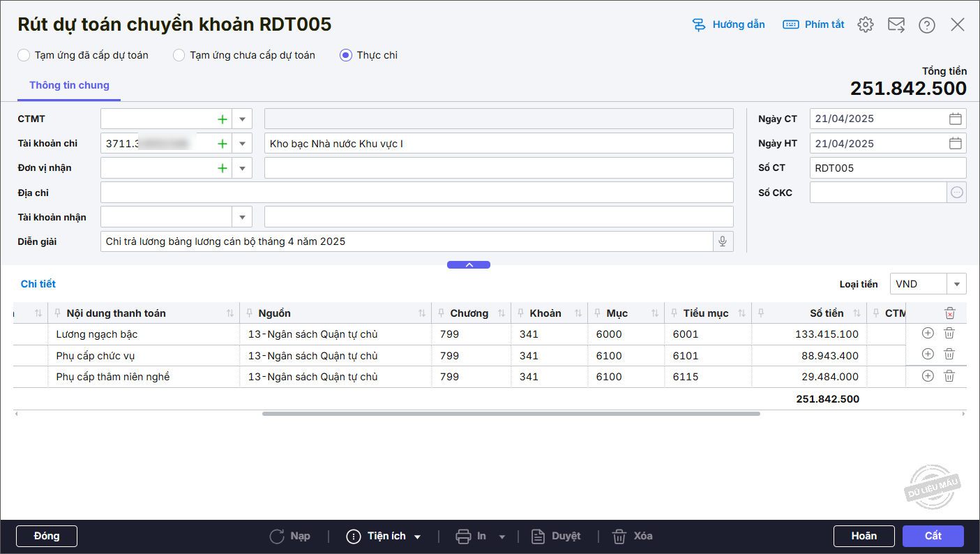Click the horizontal scrollbar of detail table

coord(511,414)
